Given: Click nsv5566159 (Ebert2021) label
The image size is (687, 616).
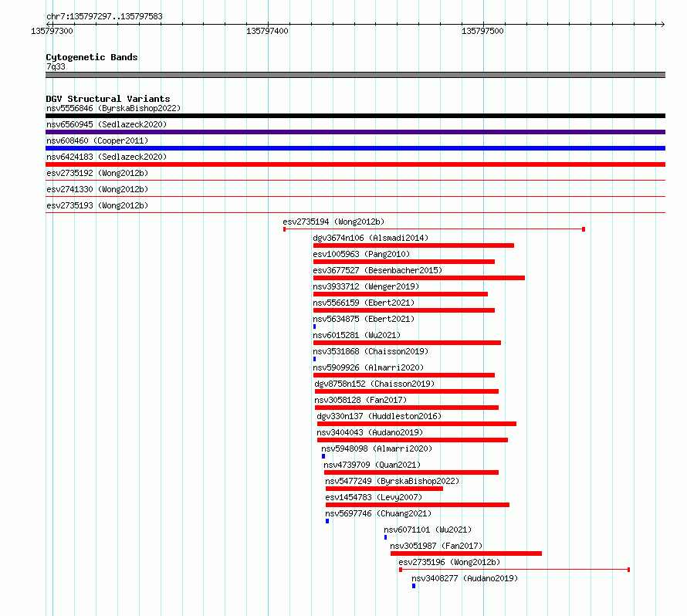Looking at the screenshot, I should click(x=364, y=303).
